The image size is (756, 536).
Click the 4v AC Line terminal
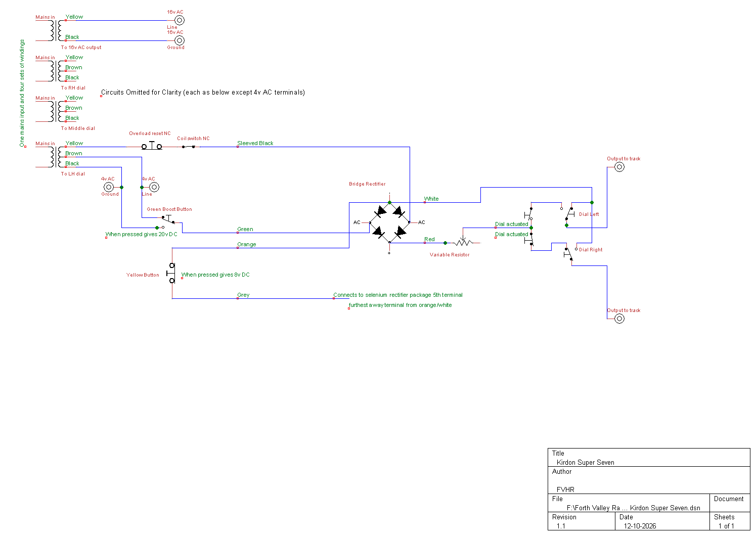[x=154, y=187]
